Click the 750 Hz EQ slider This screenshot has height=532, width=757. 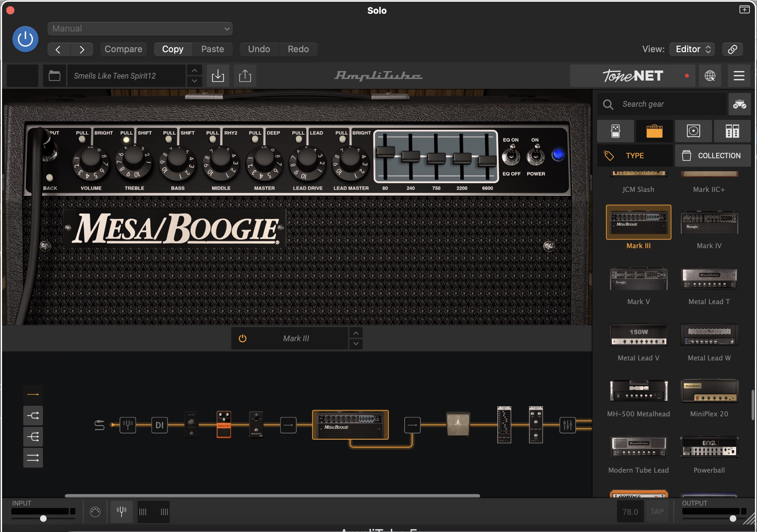click(x=436, y=158)
